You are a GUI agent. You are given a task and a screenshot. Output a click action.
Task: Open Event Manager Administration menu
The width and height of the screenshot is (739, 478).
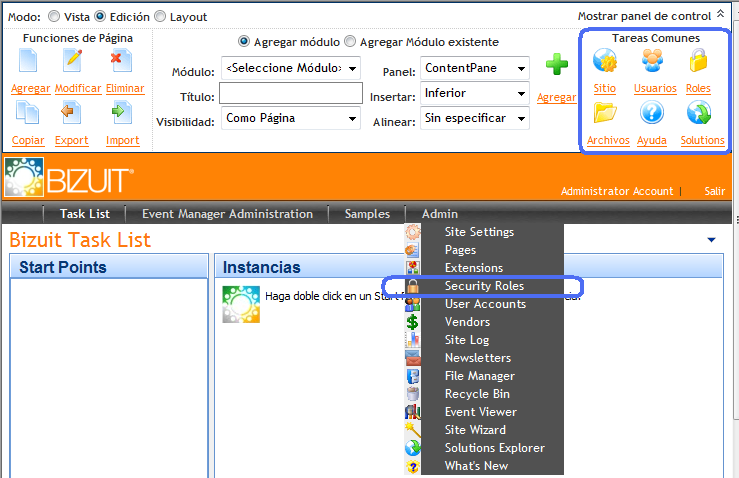[x=227, y=213]
